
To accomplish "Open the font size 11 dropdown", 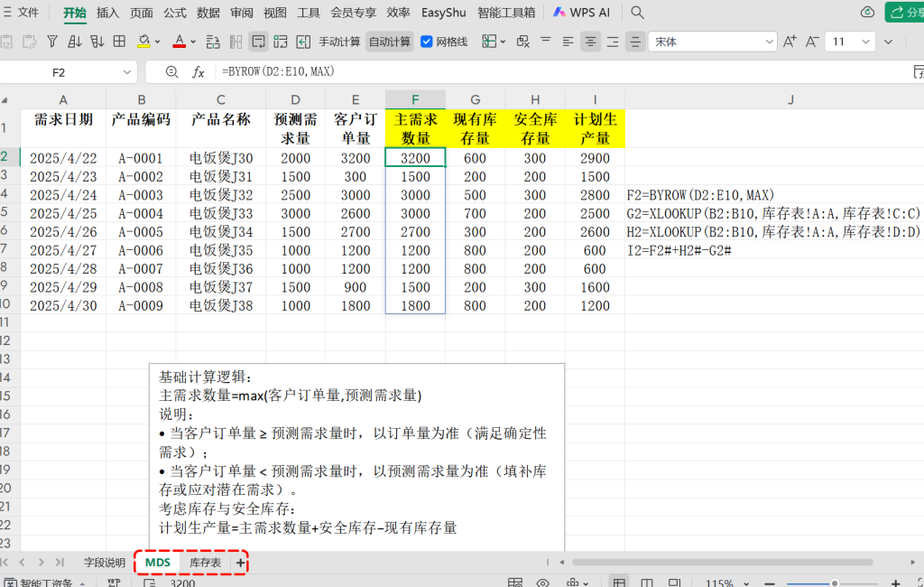I will pyautogui.click(x=865, y=42).
